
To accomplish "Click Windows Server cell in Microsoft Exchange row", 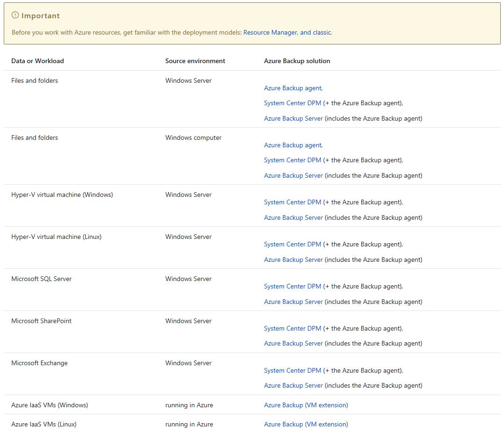I will click(189, 363).
